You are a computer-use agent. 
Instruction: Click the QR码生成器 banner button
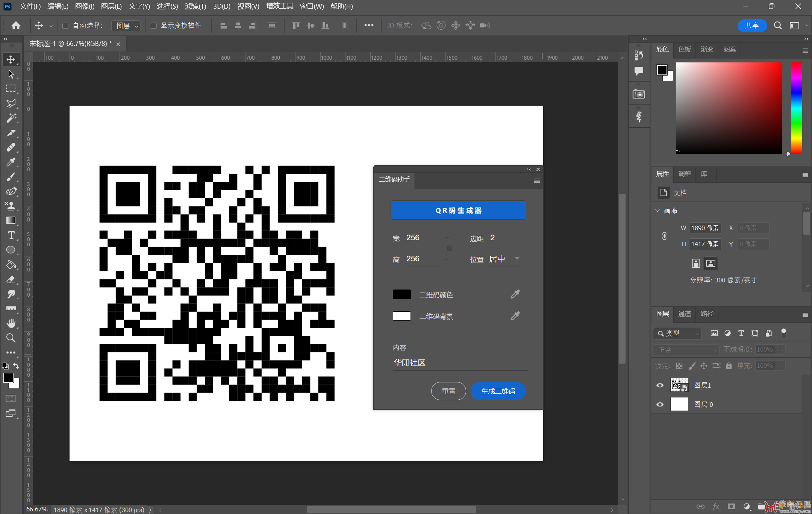(458, 210)
